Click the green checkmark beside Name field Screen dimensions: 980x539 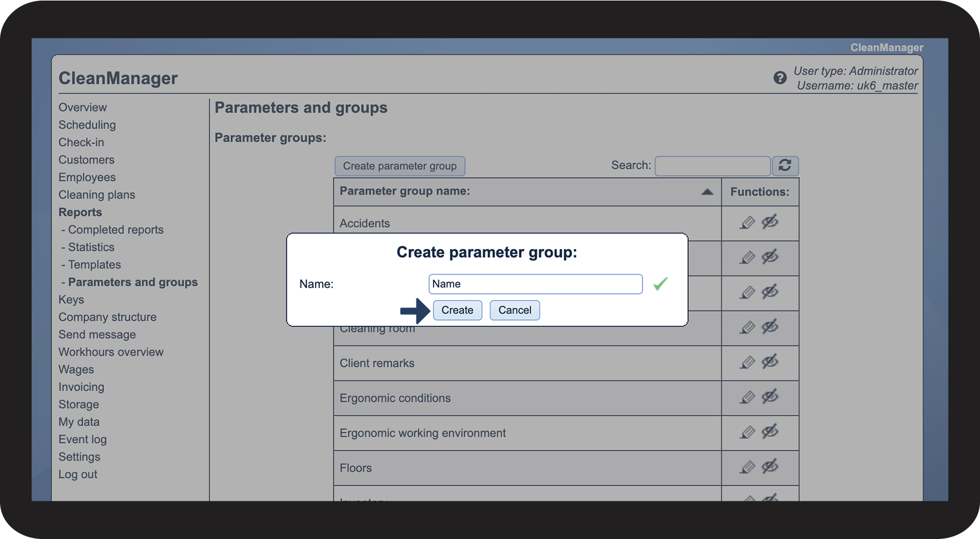(x=660, y=284)
